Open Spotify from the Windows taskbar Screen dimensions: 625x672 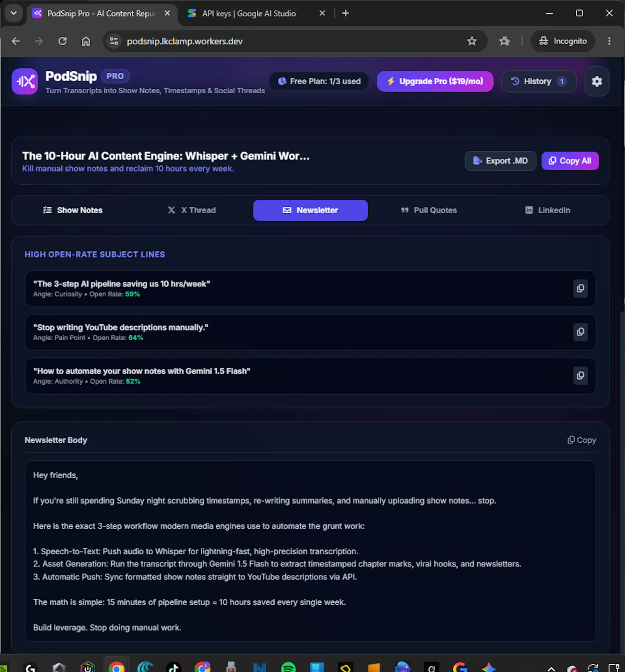coord(288,667)
